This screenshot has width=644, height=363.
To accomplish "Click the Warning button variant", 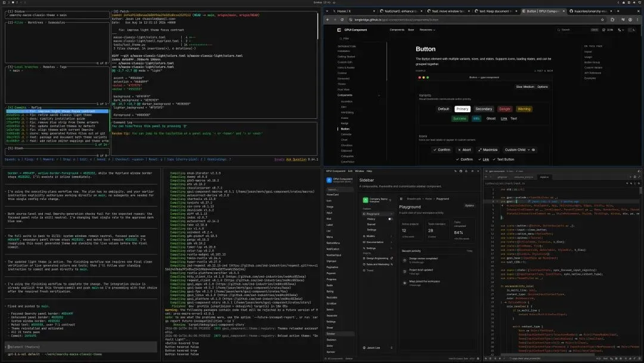I will click(x=524, y=109).
